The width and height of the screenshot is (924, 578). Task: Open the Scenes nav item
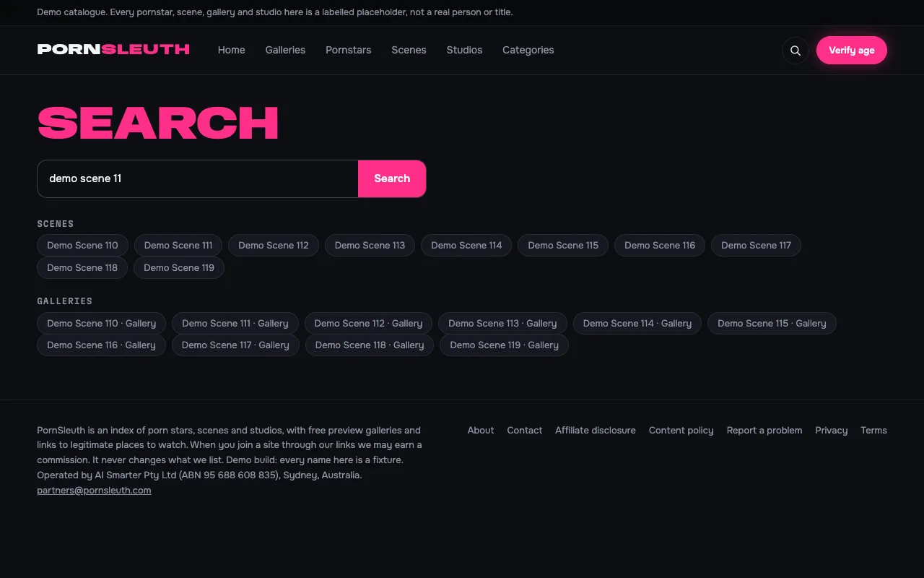pos(409,50)
